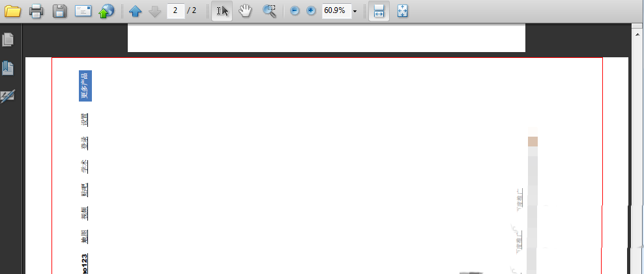
Task: Click the 学术 link
Action: tap(85, 167)
